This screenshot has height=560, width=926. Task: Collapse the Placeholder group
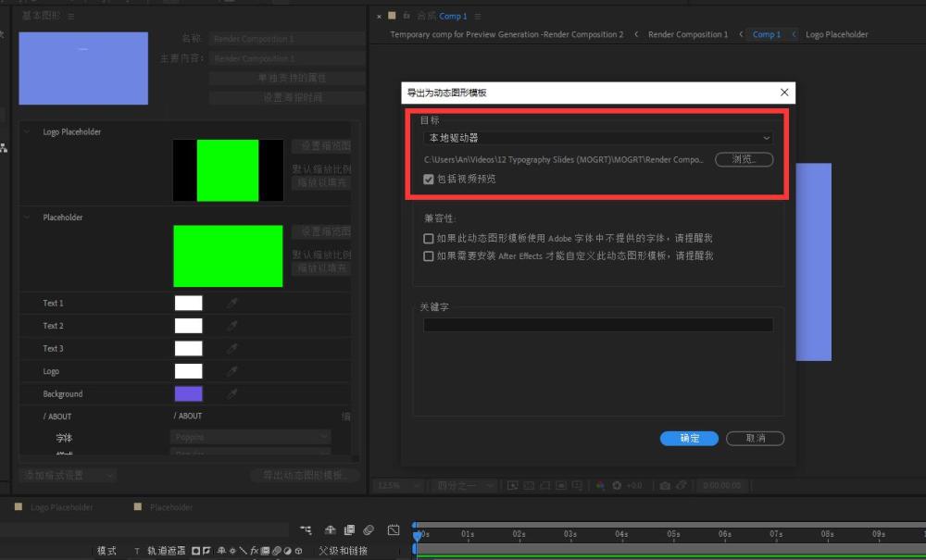[x=27, y=218]
